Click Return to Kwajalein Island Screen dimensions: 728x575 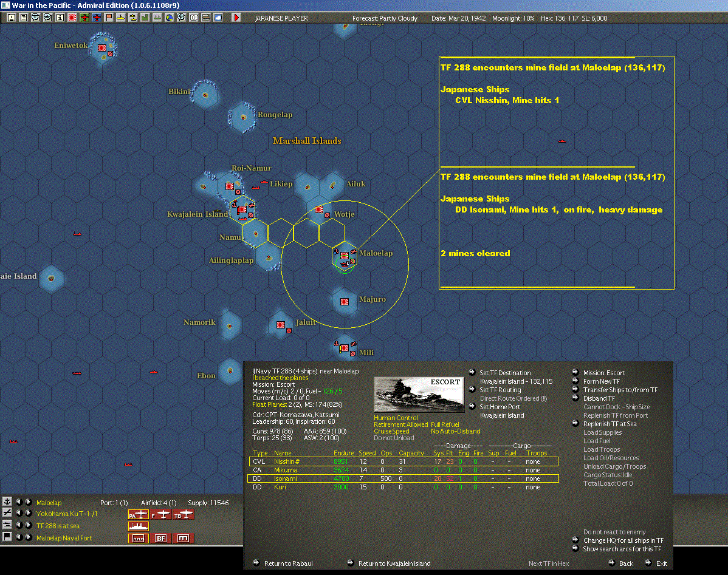tap(394, 563)
